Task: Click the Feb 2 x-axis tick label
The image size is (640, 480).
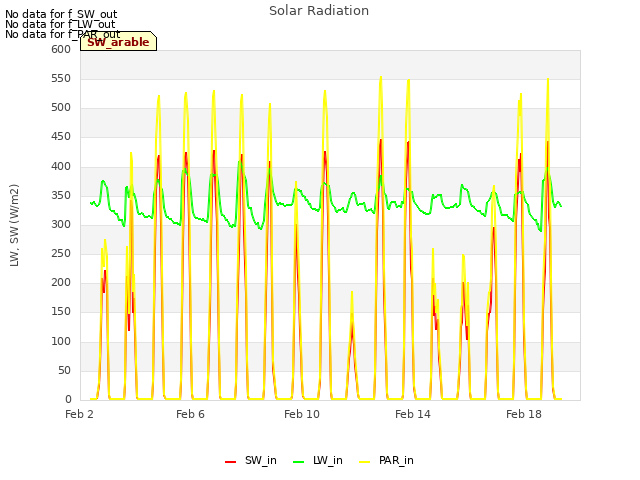Action: pos(79,414)
